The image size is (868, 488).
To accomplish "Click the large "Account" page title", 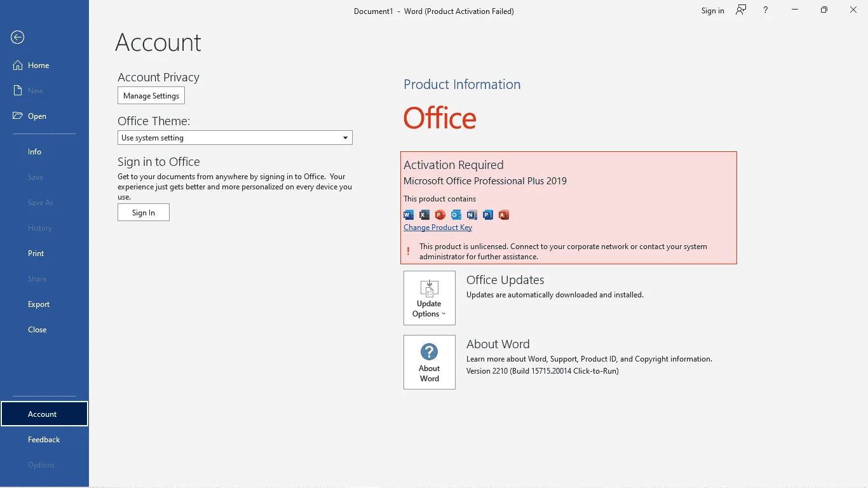I will [x=158, y=43].
